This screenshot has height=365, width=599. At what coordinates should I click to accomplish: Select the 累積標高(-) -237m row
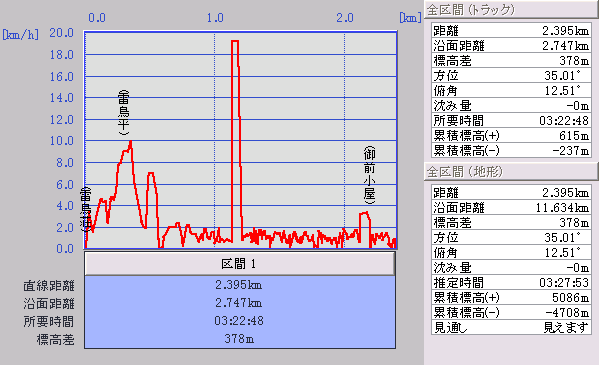tap(511, 151)
